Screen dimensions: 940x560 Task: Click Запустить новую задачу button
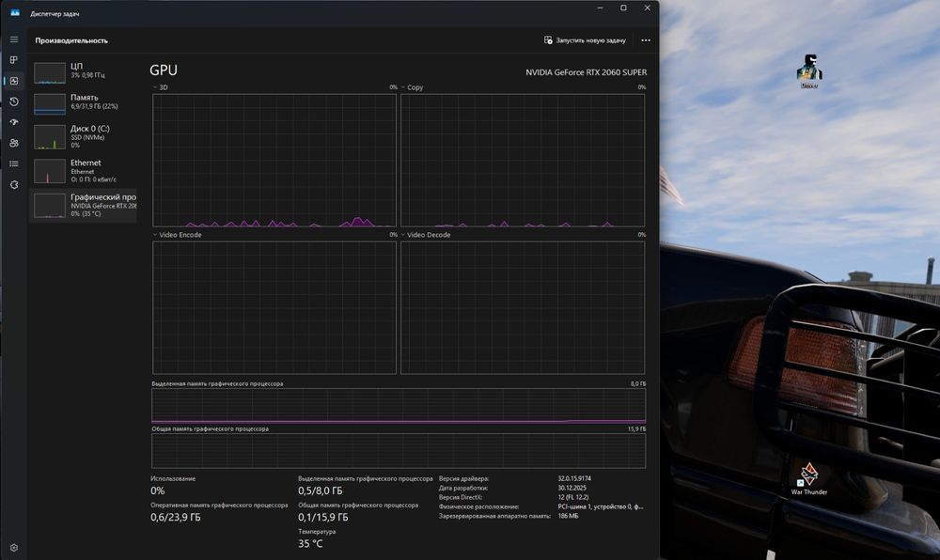[x=584, y=40]
